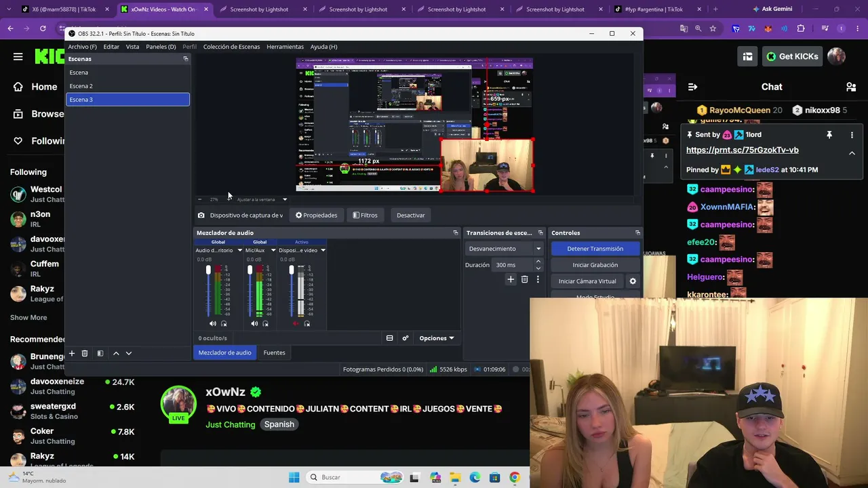Click Get KICKs button on Kick

tap(791, 56)
